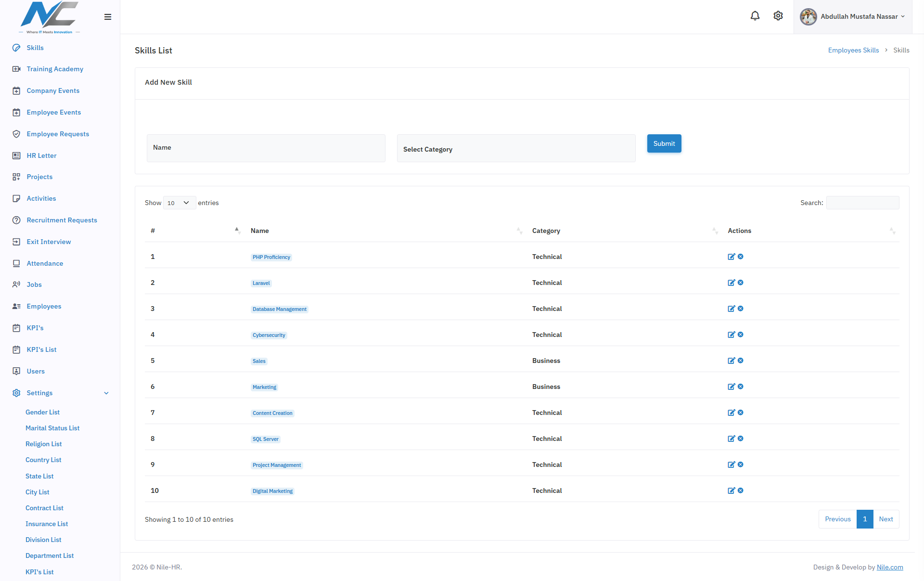Open Department List under Settings
The height and width of the screenshot is (581, 924).
click(x=50, y=555)
